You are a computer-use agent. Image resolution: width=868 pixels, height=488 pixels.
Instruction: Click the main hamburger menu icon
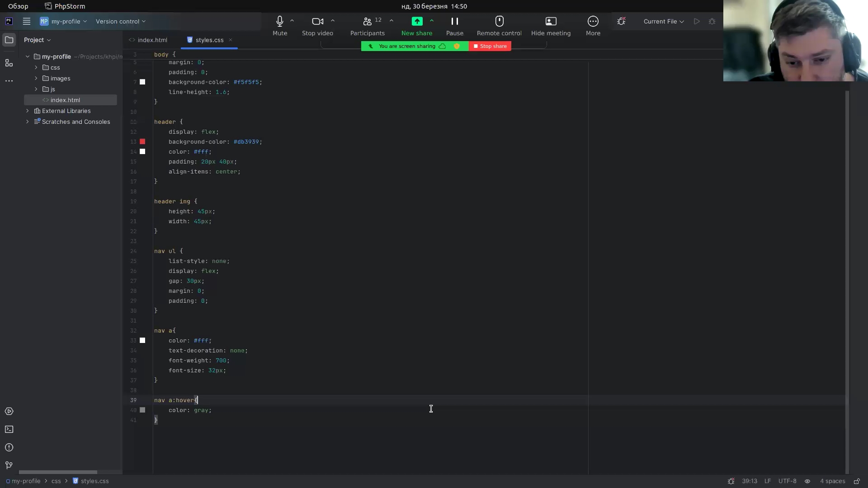(x=27, y=21)
